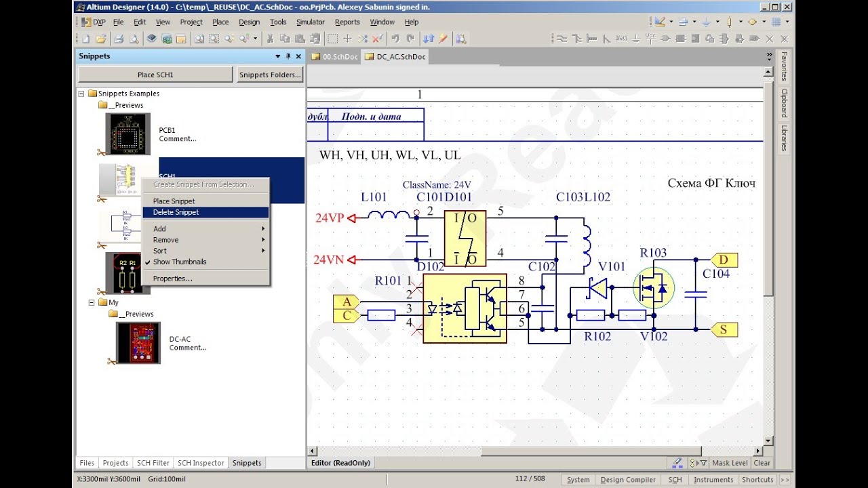This screenshot has width=868, height=488.
Task: Click the Cut scissors icon
Action: pyautogui.click(x=270, y=39)
